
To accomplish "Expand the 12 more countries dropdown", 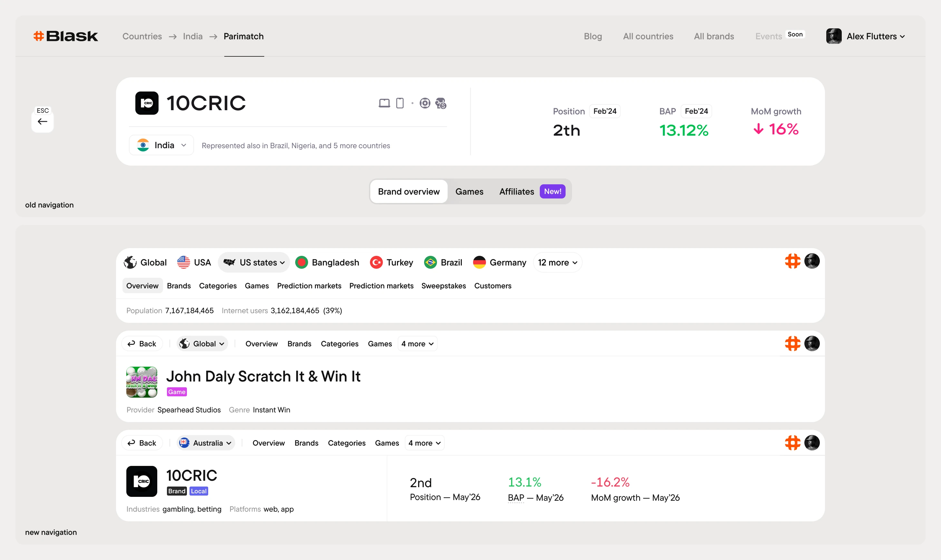I will click(x=558, y=262).
